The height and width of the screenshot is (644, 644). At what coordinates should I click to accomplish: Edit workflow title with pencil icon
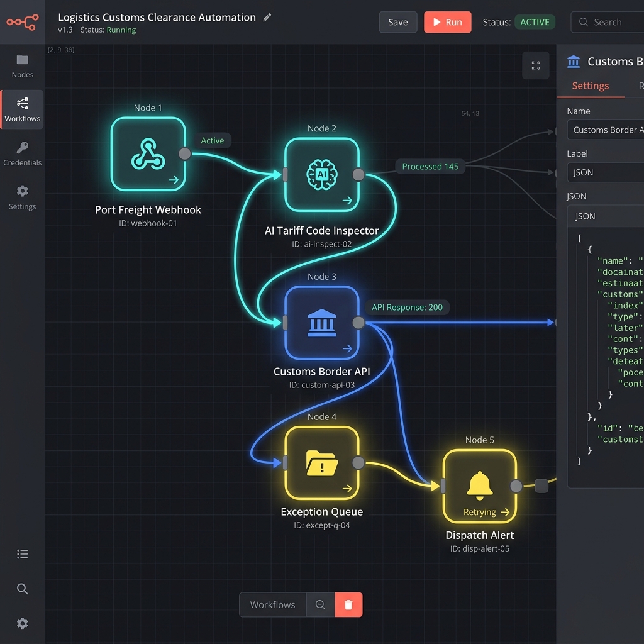[267, 17]
